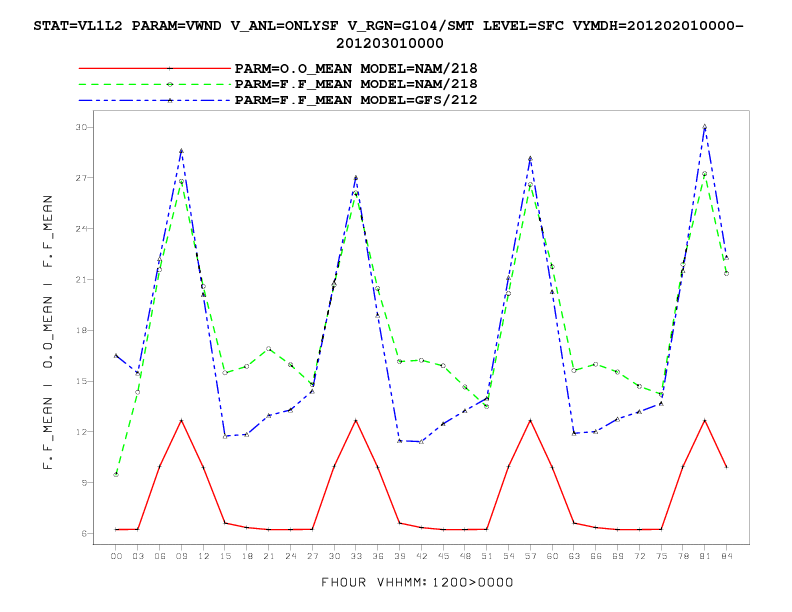Image resolution: width=792 pixels, height=612 pixels.
Task: Click x-axis tick label 27
Action: (312, 556)
